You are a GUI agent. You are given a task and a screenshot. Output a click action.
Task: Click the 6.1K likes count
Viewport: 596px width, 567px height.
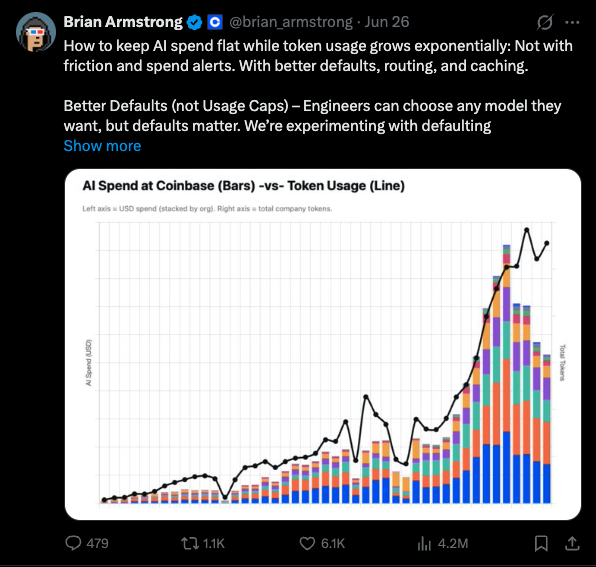click(x=333, y=543)
